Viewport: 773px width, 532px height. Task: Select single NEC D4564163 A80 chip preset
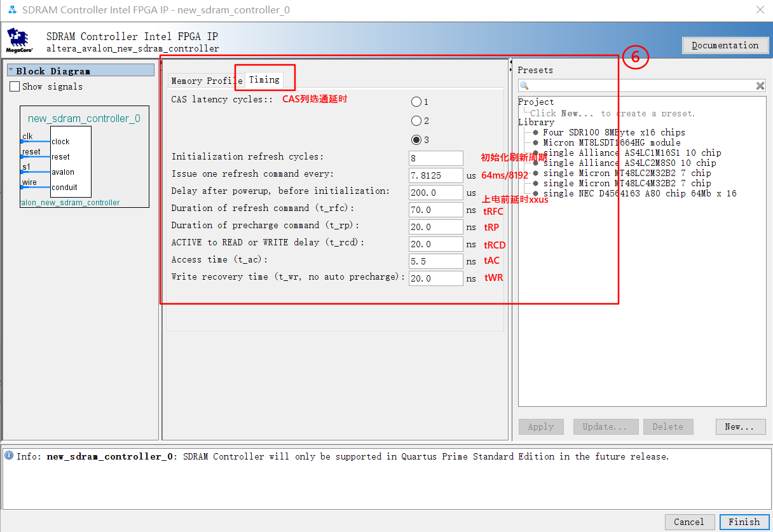click(x=640, y=193)
